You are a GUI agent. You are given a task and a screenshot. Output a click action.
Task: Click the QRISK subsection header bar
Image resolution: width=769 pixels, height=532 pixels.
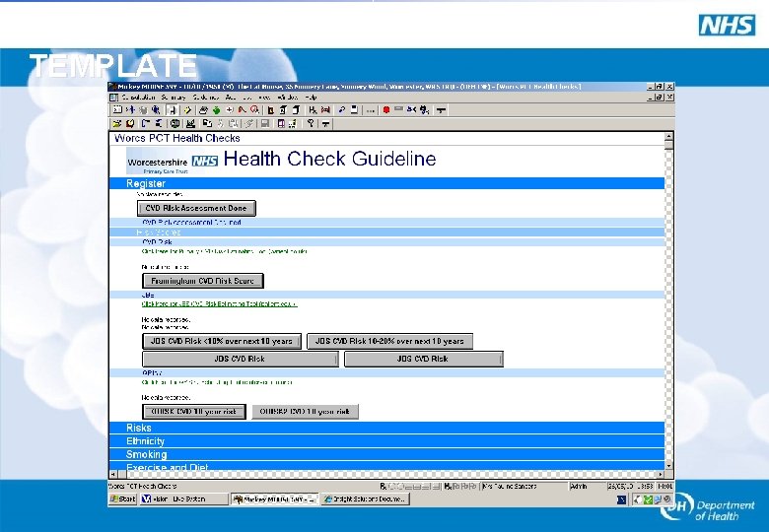[386, 372]
